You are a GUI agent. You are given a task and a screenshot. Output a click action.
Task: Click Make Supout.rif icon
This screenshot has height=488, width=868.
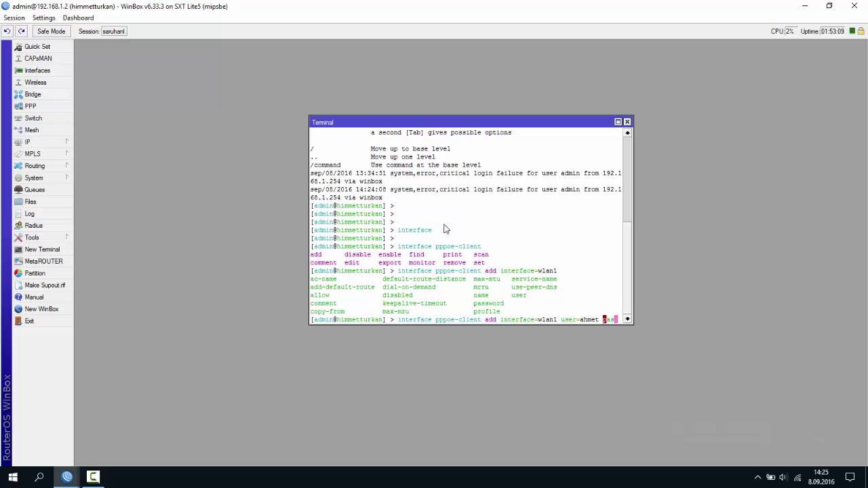(18, 285)
